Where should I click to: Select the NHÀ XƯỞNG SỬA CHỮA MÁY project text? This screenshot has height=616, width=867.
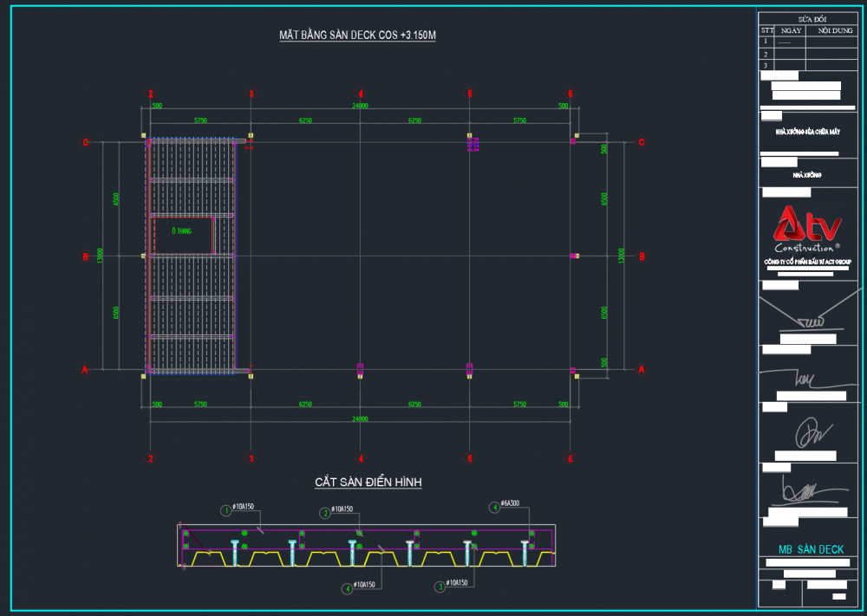click(x=808, y=132)
